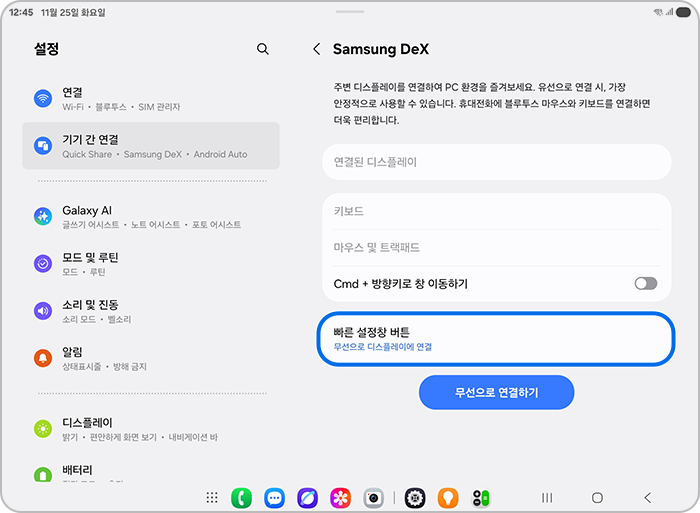Launch the Camera app from the taskbar

click(x=373, y=498)
